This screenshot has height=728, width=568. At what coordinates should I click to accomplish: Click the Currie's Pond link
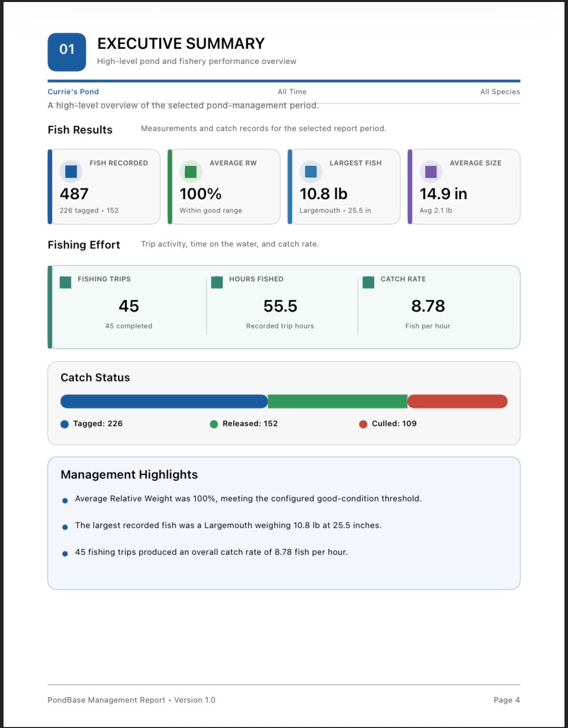click(73, 92)
